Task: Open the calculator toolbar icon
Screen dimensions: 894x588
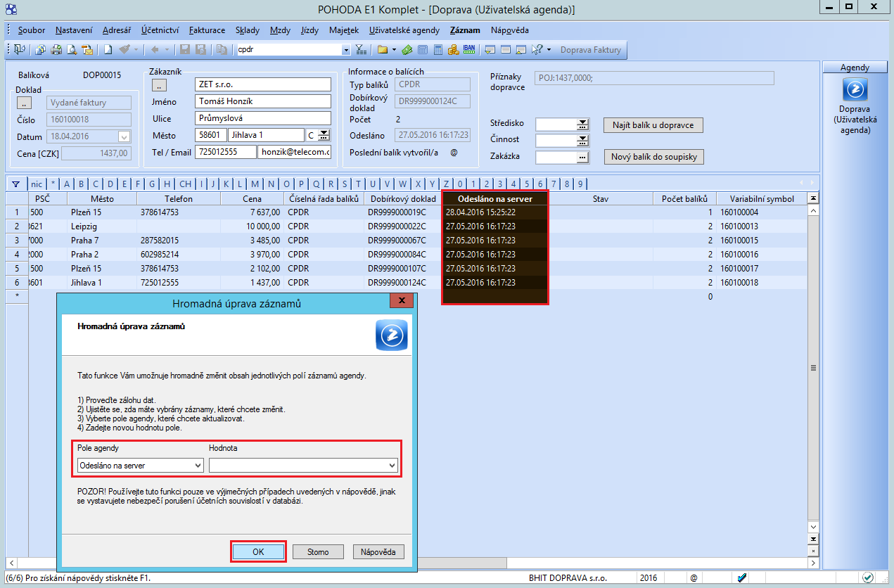Action: tap(423, 49)
